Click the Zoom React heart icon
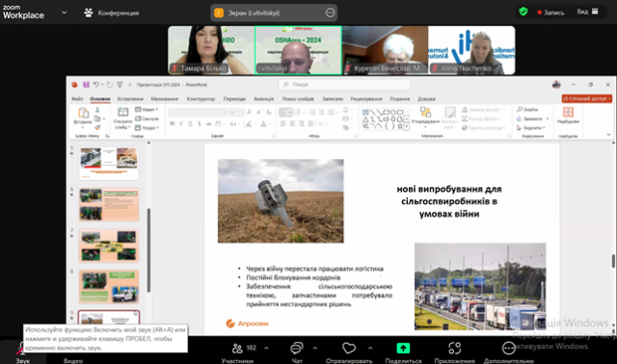The image size is (617, 364). click(x=349, y=349)
